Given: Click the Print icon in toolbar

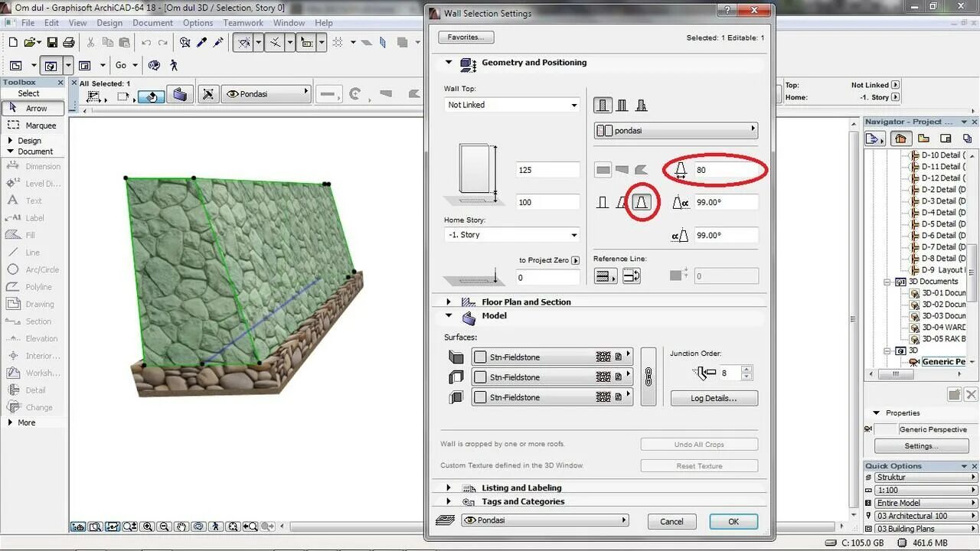Looking at the screenshot, I should coord(68,43).
